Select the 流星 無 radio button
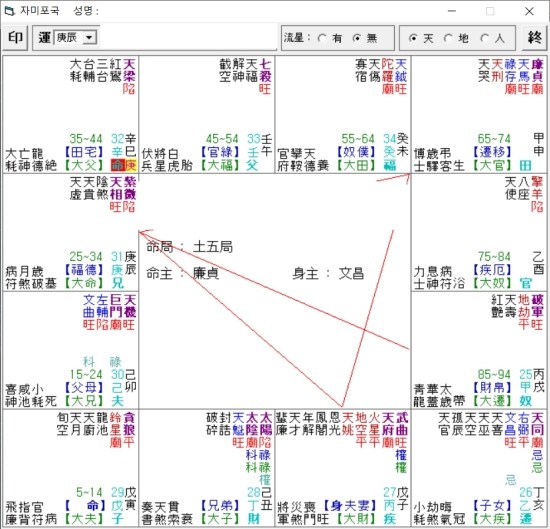The image size is (550, 529). 357,38
